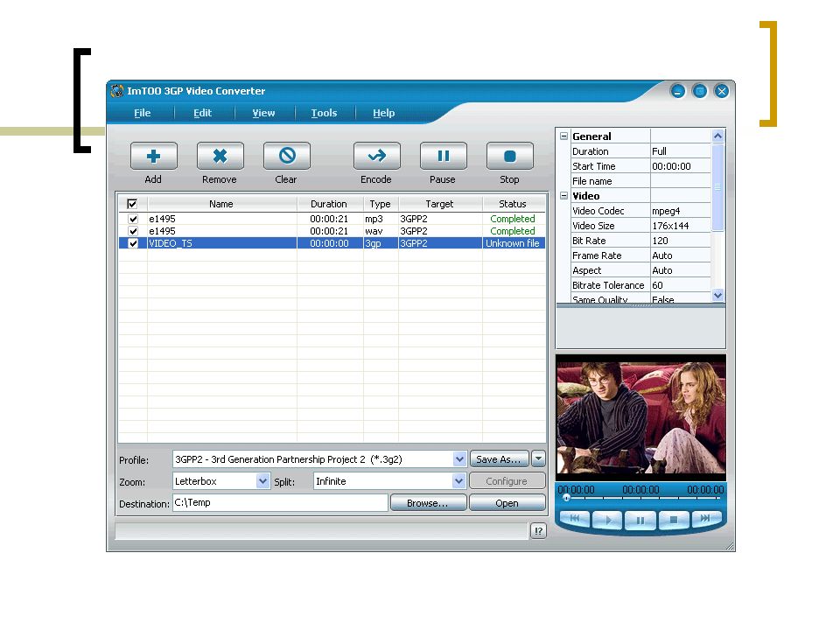Click the Browse... destination button
Image resolution: width=840 pixels, height=630 pixels.
tap(428, 503)
